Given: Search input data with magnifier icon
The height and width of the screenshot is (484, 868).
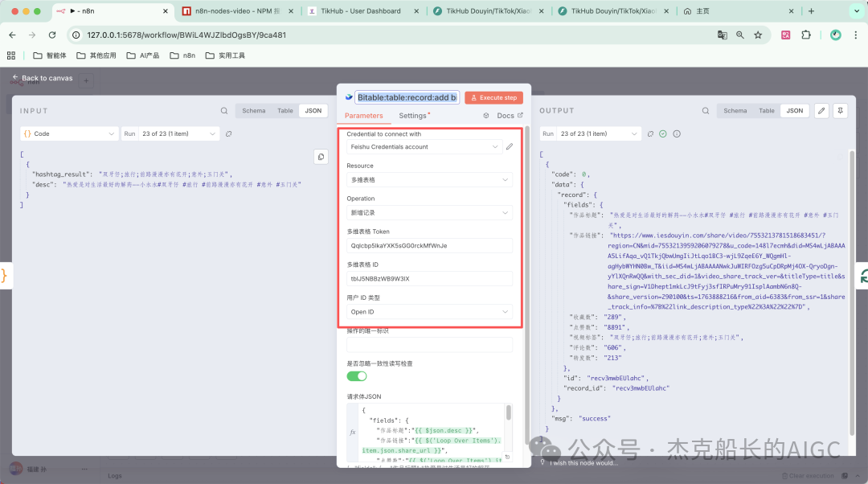Looking at the screenshot, I should pos(224,111).
